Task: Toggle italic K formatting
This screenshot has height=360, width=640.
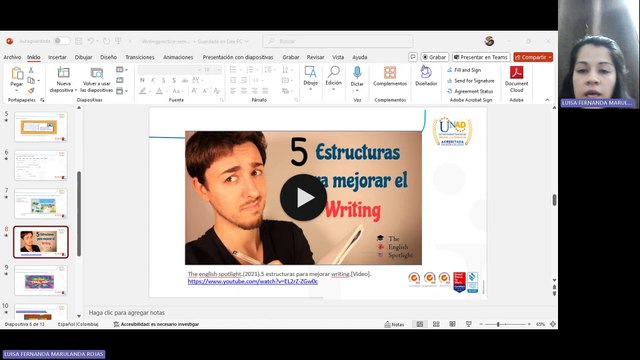Action: pyautogui.click(x=153, y=80)
